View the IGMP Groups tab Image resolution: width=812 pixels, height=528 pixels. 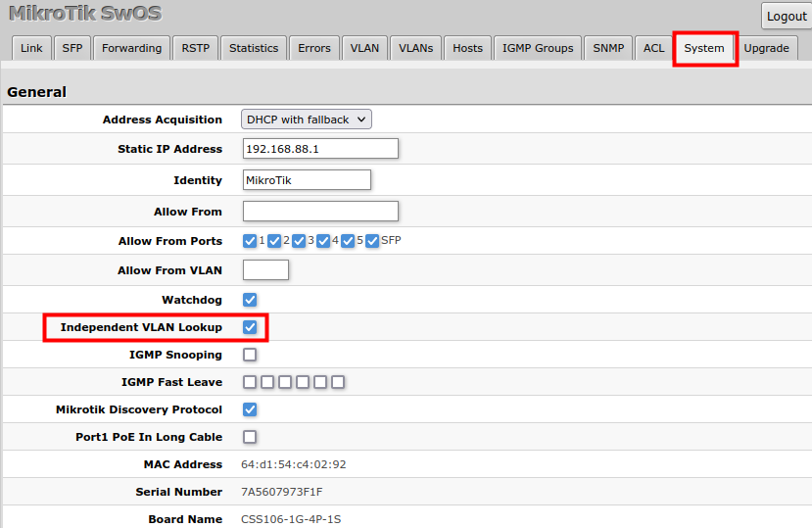coord(538,48)
